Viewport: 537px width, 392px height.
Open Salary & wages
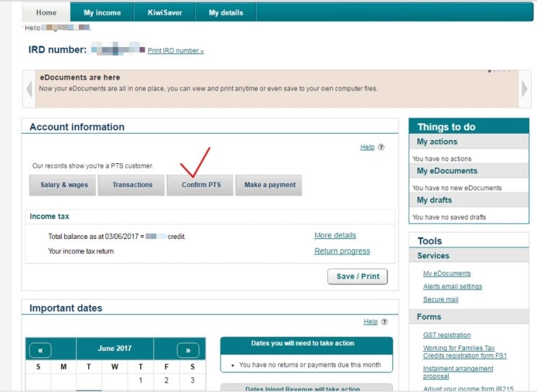tap(62, 185)
